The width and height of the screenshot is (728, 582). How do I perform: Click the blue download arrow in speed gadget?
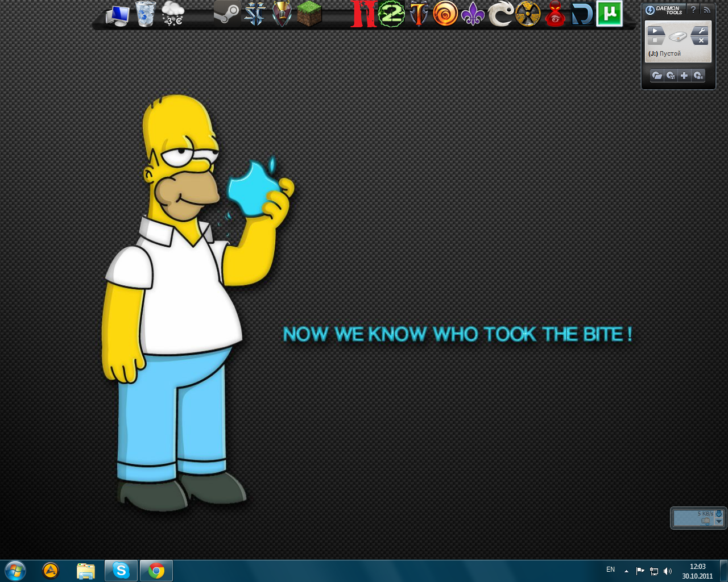(x=718, y=513)
